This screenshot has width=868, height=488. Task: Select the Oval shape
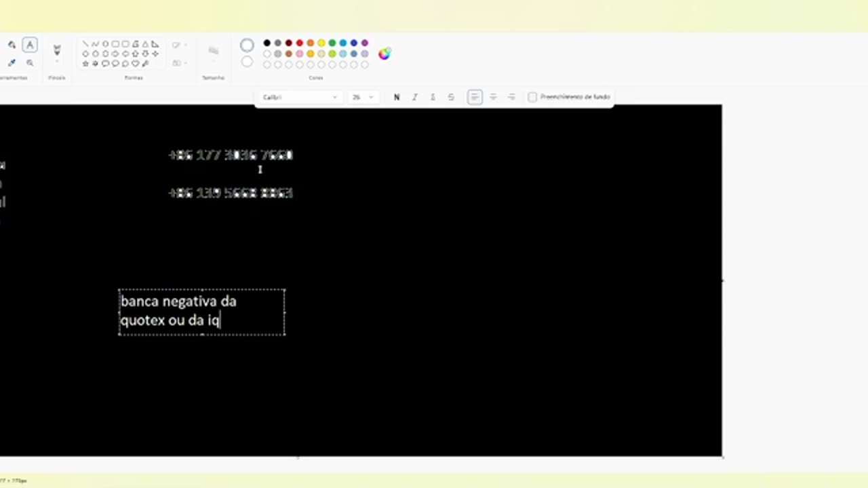pos(105,44)
